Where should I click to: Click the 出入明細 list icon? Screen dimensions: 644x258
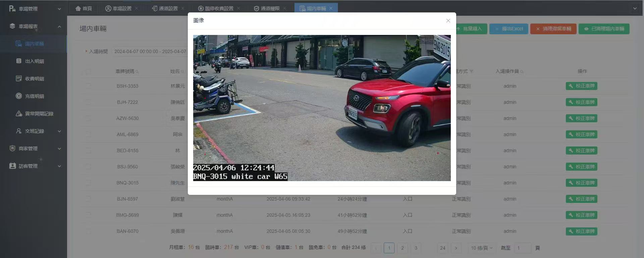pos(19,61)
